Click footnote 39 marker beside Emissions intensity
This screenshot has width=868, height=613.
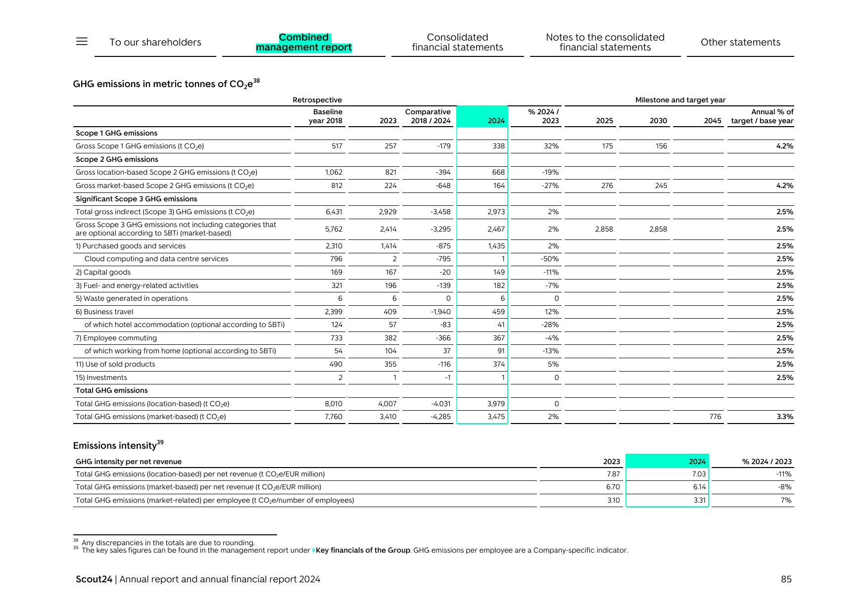pos(160,442)
